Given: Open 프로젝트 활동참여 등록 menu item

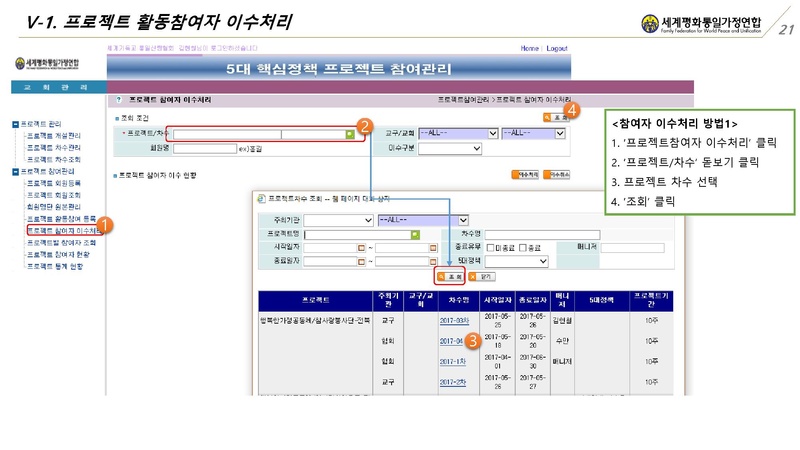Looking at the screenshot, I should click(61, 218).
